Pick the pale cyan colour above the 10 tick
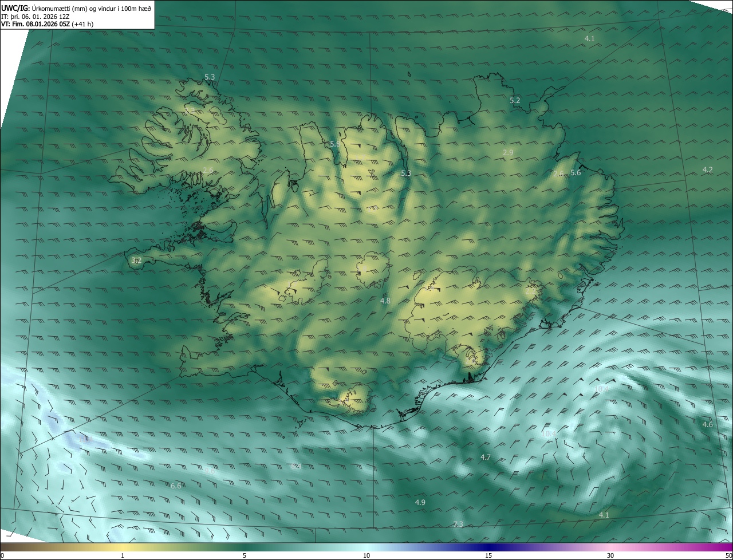Screen dimensions: 733x560 pos(366,547)
